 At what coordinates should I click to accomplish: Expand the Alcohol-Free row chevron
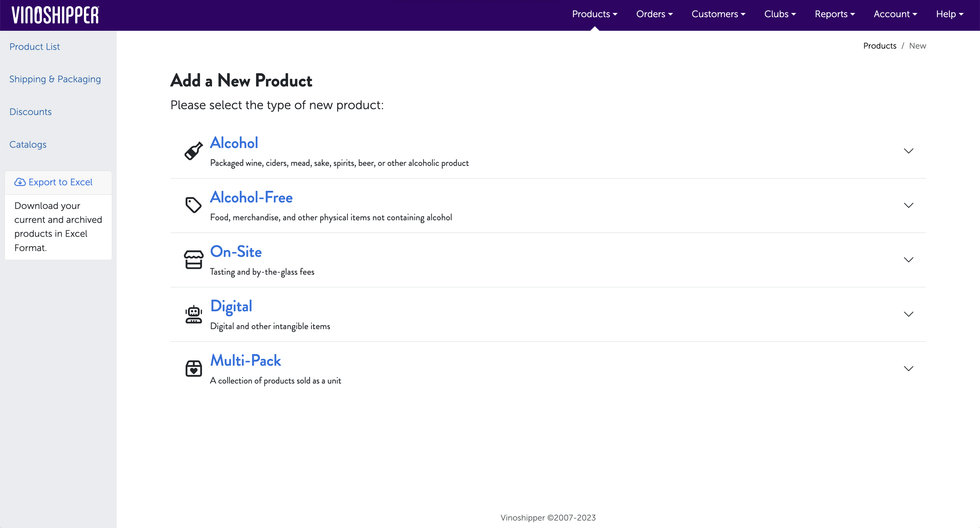[x=908, y=205]
